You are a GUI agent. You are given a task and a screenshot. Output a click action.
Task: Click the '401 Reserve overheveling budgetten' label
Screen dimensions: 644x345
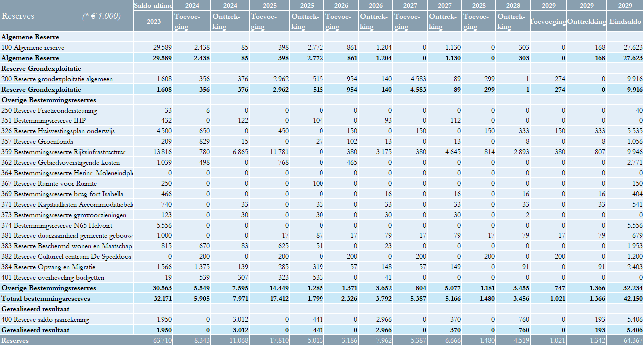(x=53, y=278)
